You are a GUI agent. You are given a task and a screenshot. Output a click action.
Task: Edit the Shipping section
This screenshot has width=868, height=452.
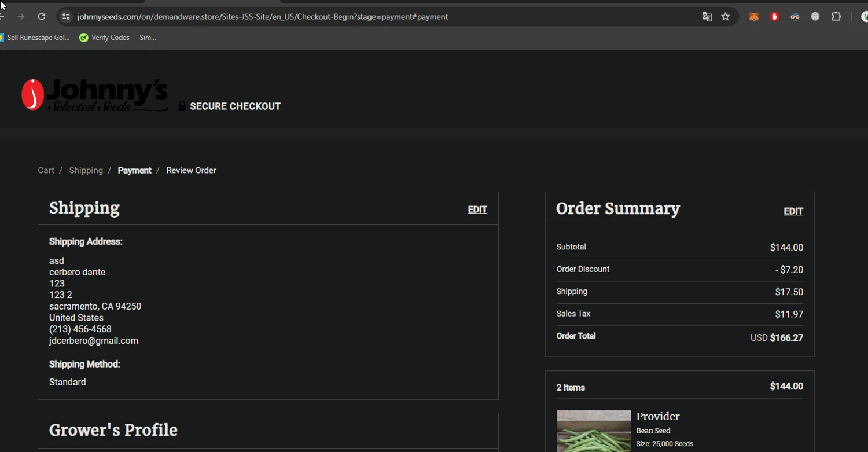pyautogui.click(x=477, y=210)
